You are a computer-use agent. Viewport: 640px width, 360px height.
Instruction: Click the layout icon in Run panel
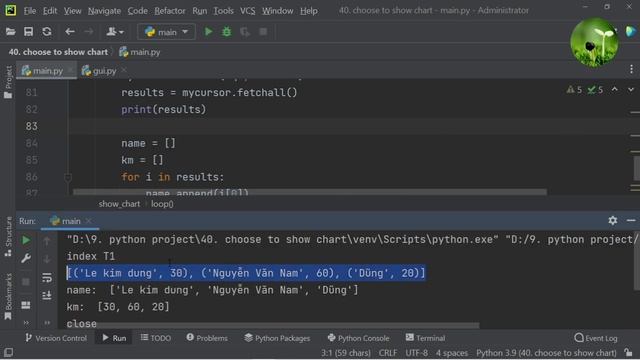26,305
